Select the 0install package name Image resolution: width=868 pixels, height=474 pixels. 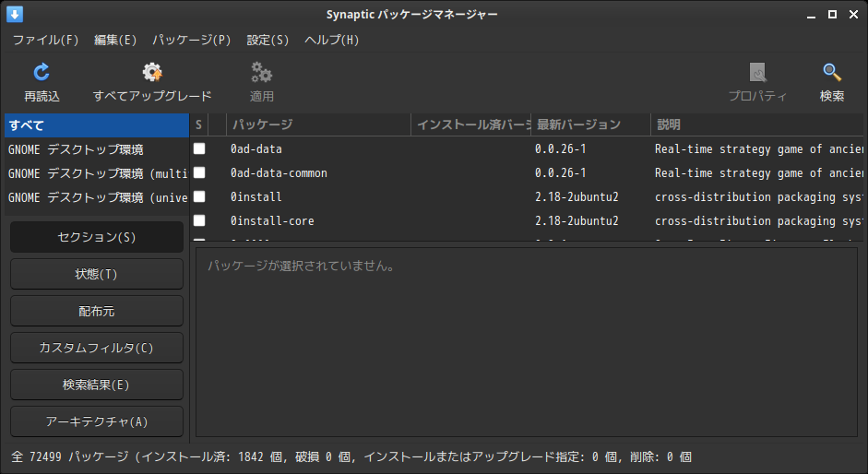[x=256, y=196]
